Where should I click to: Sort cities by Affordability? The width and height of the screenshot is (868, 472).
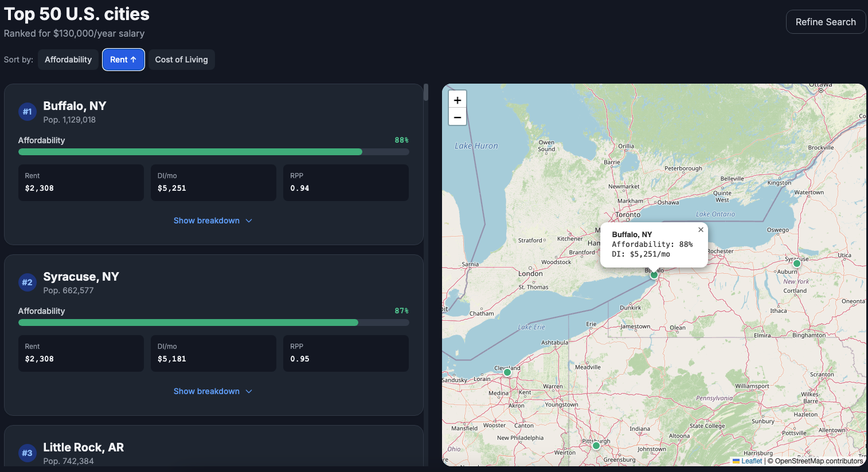(x=68, y=60)
